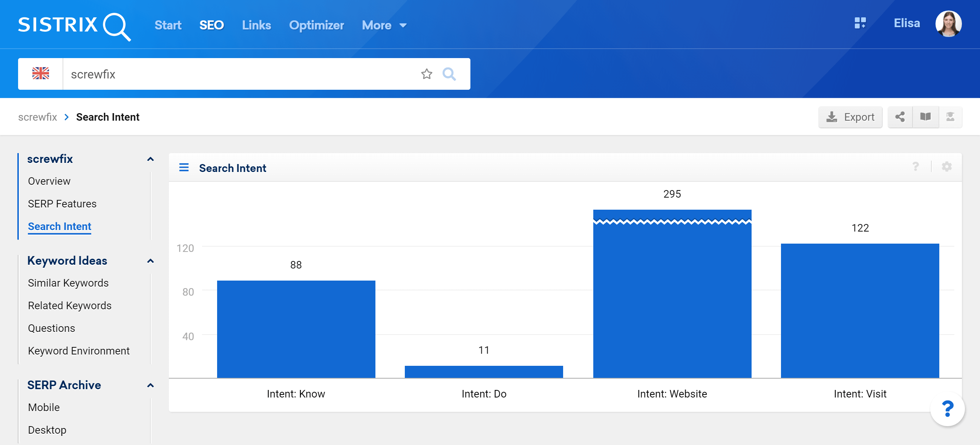Open the Search Intent box settings gear
The width and height of the screenshot is (980, 445).
coord(946,167)
